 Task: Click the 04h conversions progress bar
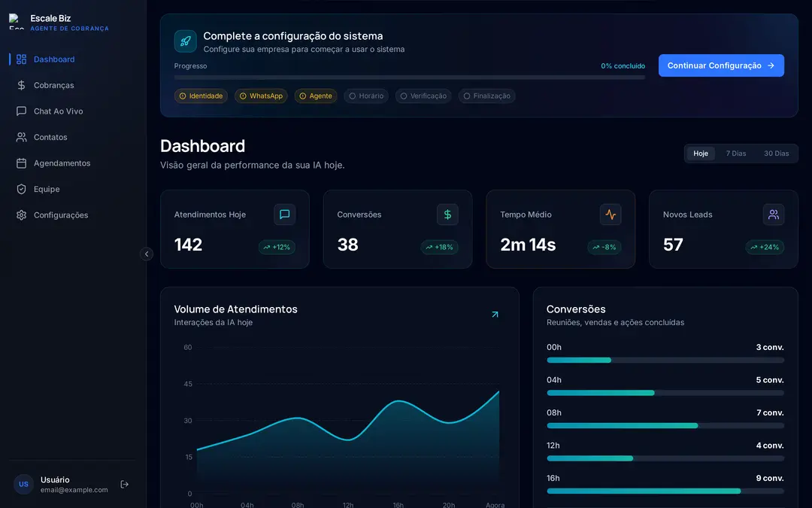coord(665,393)
